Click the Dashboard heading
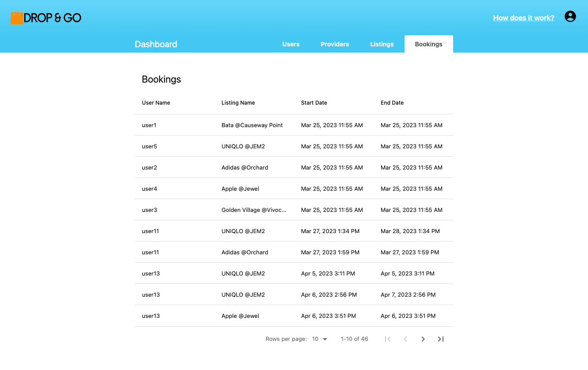This screenshot has height=370, width=588. point(156,44)
